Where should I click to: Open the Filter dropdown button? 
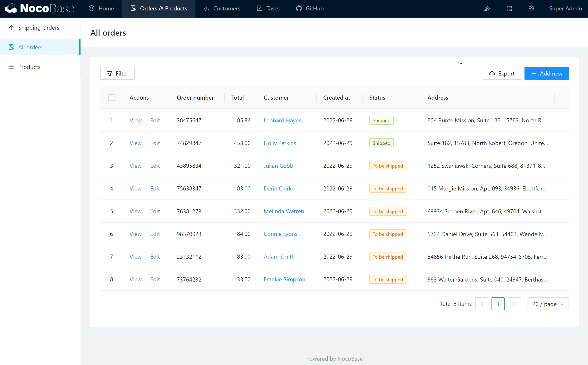(117, 73)
